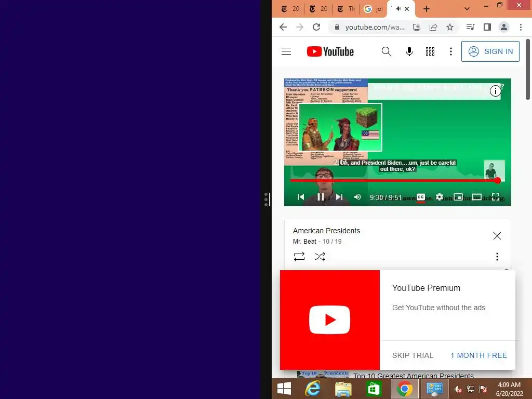Click the end-screen video thumbnail
The width and height of the screenshot is (532, 399).
[340, 127]
